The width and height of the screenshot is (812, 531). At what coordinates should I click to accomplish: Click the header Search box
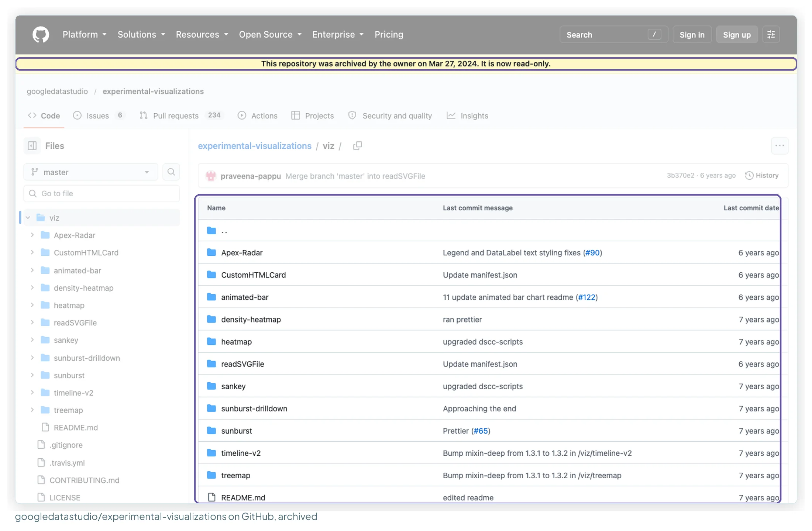coord(613,35)
